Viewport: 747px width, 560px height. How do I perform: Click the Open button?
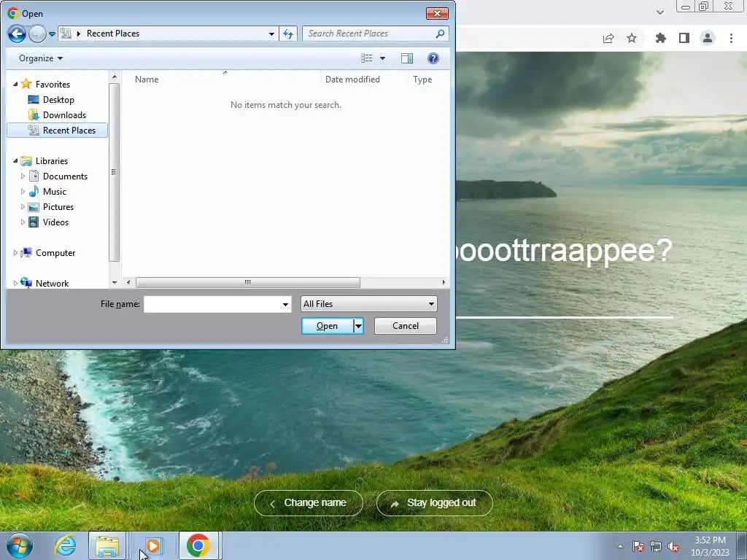pos(328,326)
